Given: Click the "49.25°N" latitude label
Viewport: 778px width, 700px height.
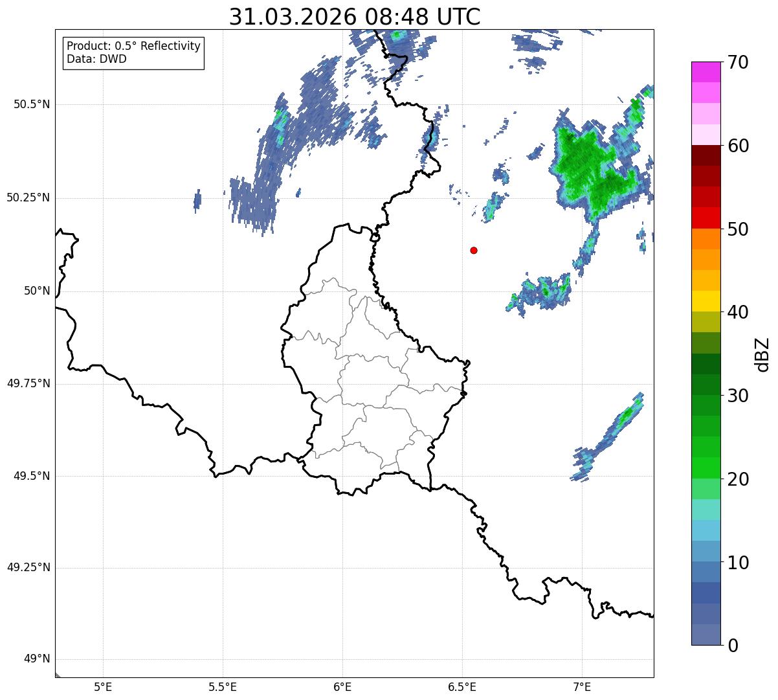Looking at the screenshot, I should pos(28,567).
